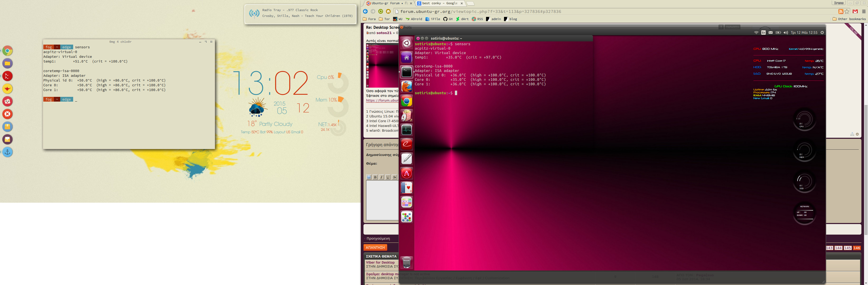Insert a smiley in the reply editor
Screen dimensions: 868x285
tap(369, 177)
